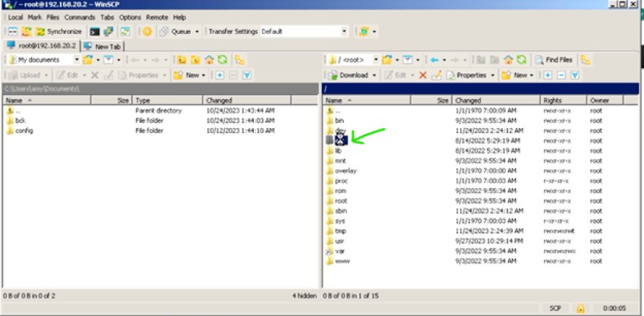Screen dimensions: 644x316
Task: Go to local home directory icon
Action: pyautogui.click(x=209, y=60)
